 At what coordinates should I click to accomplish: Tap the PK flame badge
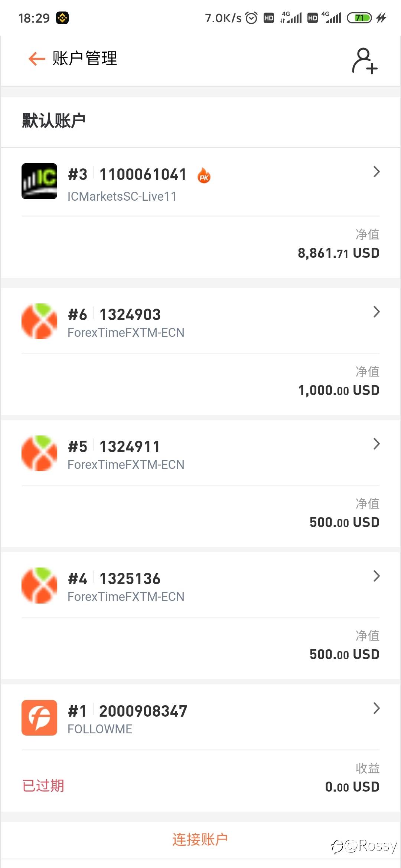point(204,175)
